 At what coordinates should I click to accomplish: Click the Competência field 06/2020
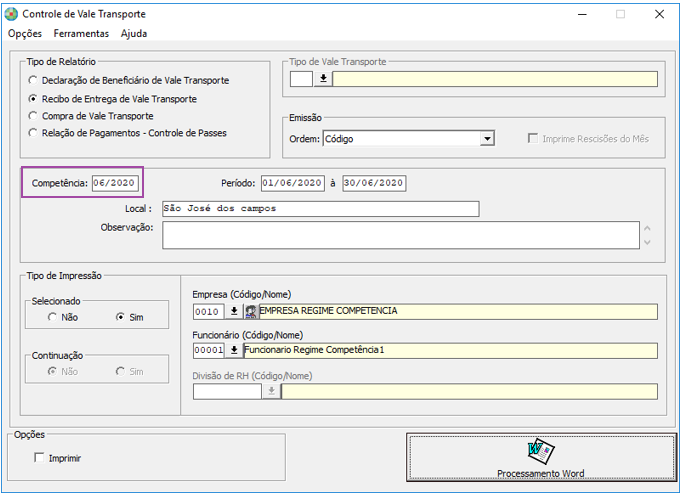[115, 183]
